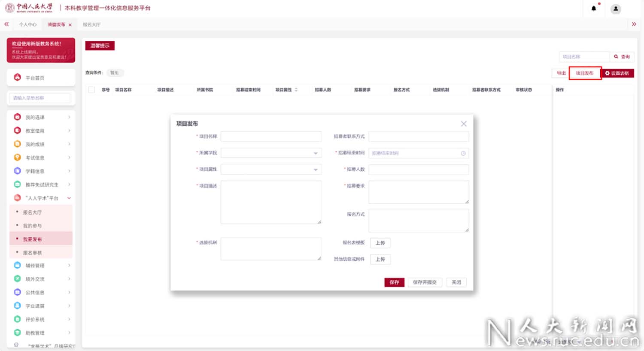Switch to the 报名大厅 tab

click(x=91, y=24)
